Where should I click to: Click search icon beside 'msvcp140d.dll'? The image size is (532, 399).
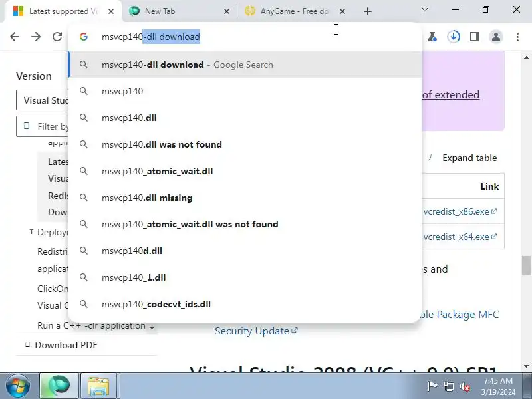84,251
